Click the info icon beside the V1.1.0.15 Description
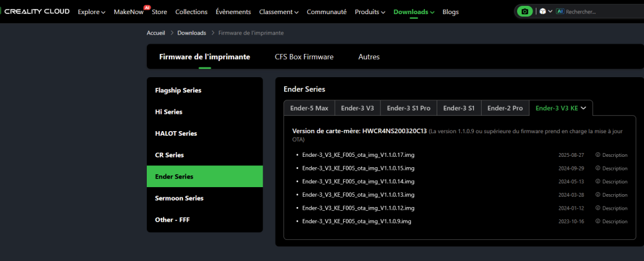The width and height of the screenshot is (644, 261). point(598,168)
